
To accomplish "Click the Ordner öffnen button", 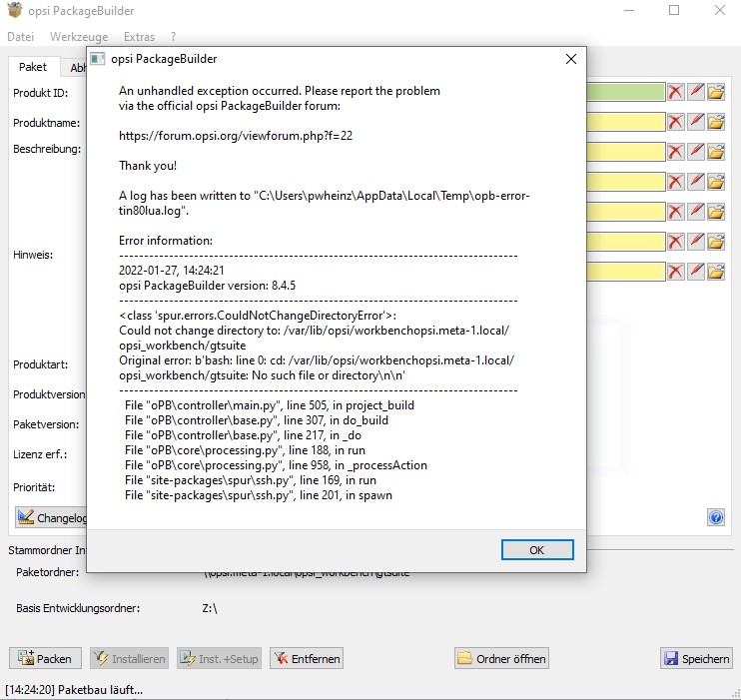I will click(502, 658).
